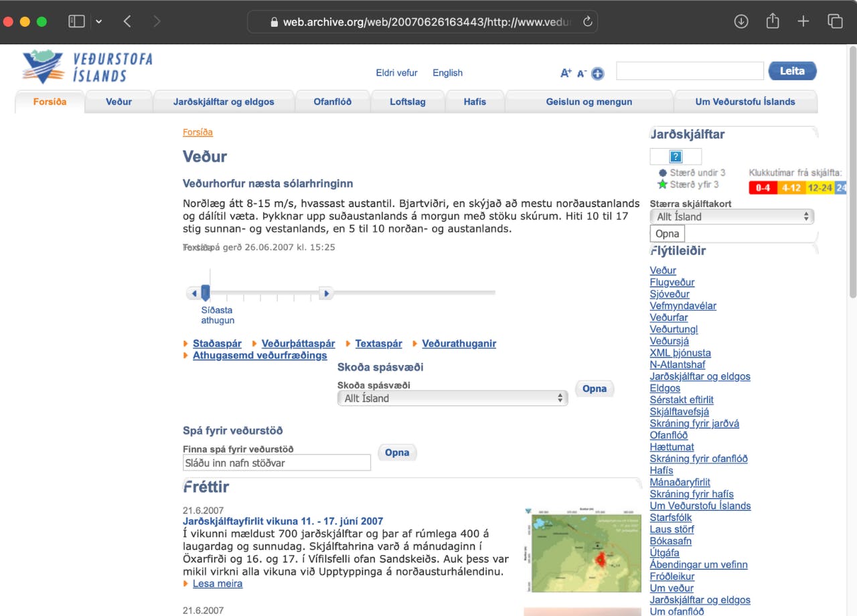Open Starfsfólk quick link
Viewport: 857px width, 616px height.
pos(671,518)
